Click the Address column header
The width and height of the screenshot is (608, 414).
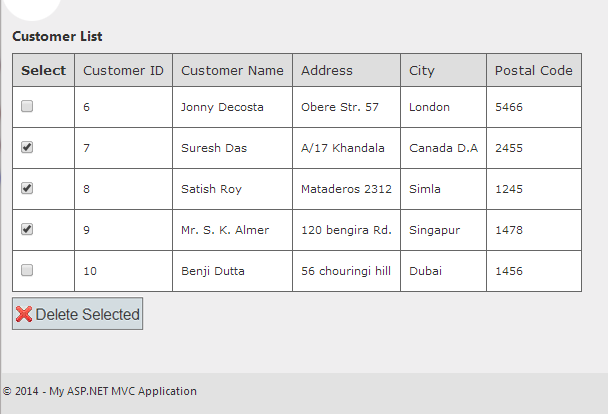pos(327,71)
